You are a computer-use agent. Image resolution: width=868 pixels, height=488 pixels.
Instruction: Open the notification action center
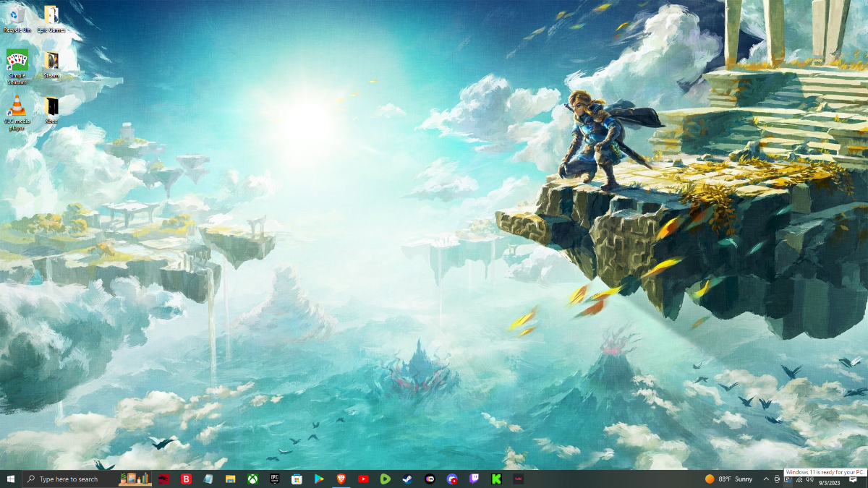[x=853, y=479]
